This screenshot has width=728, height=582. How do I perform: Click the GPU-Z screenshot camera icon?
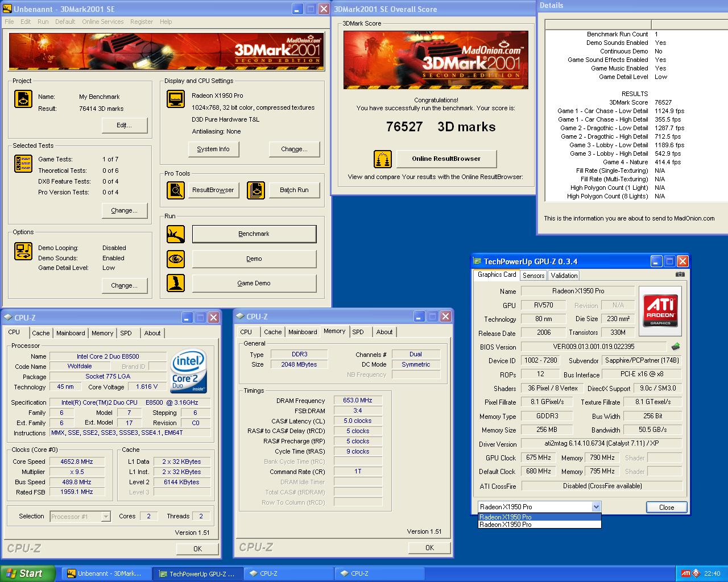click(x=680, y=275)
